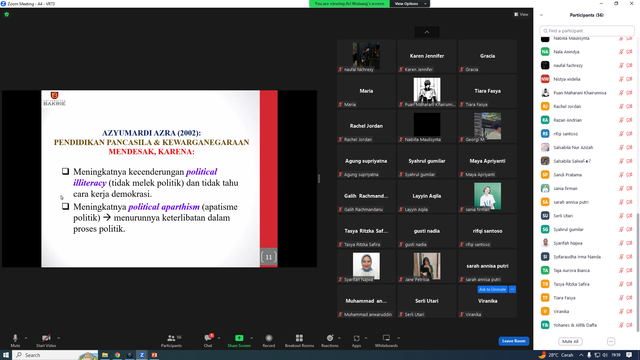This screenshot has width=640, height=360.
Task: Toggle the Salsabila Nur Azizah mic icon
Action: [621, 147]
